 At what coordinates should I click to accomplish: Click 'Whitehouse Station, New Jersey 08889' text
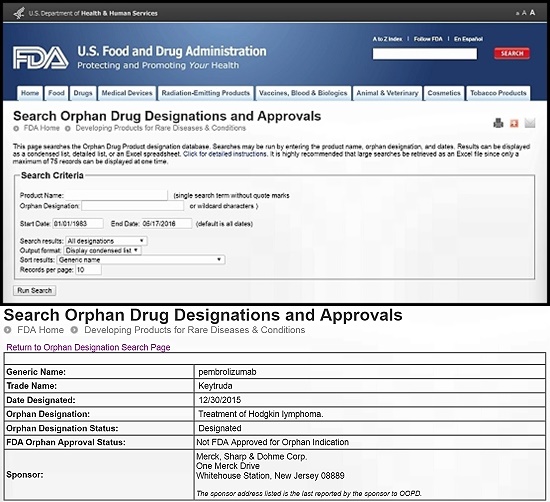click(x=270, y=476)
